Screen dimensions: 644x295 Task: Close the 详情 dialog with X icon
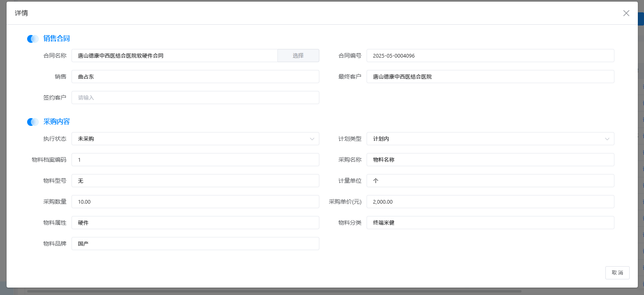[626, 13]
